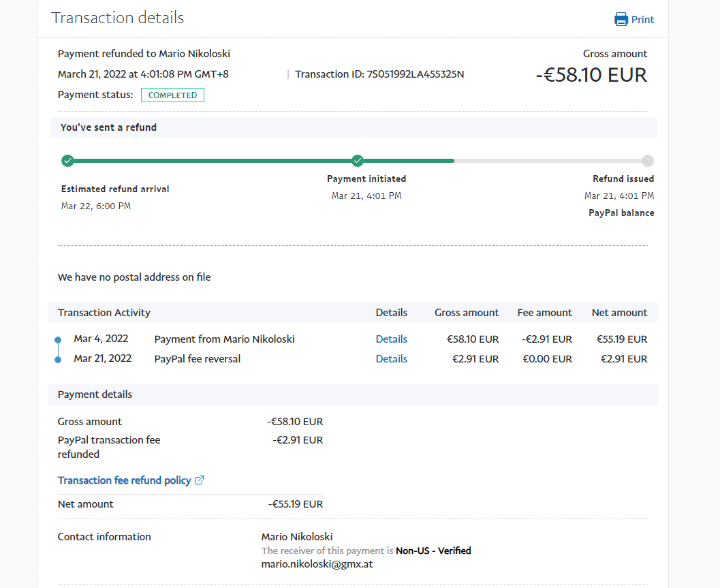Screen dimensions: 720x588
Task: Open Details for Payment from Mario Nikoloski
Action: click(391, 339)
